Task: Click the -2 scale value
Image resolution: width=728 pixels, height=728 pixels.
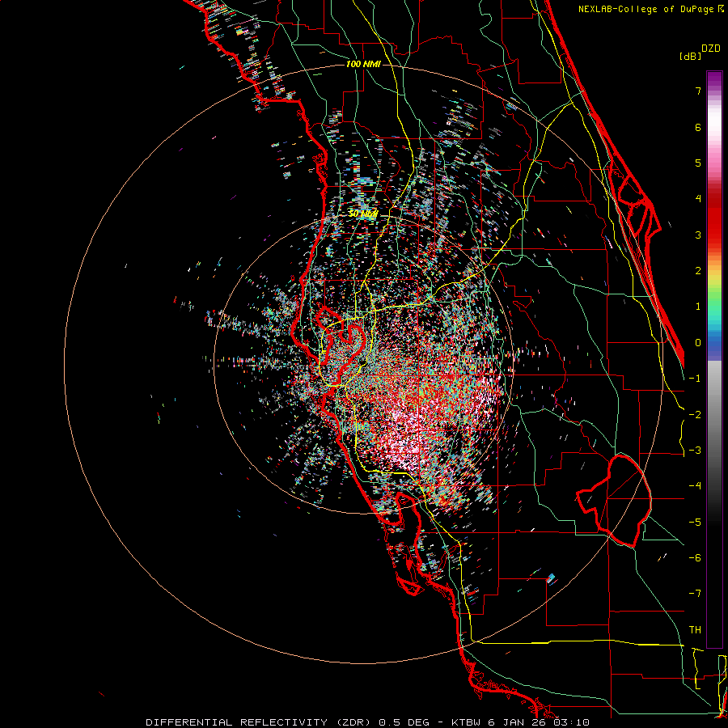Action: point(695,415)
